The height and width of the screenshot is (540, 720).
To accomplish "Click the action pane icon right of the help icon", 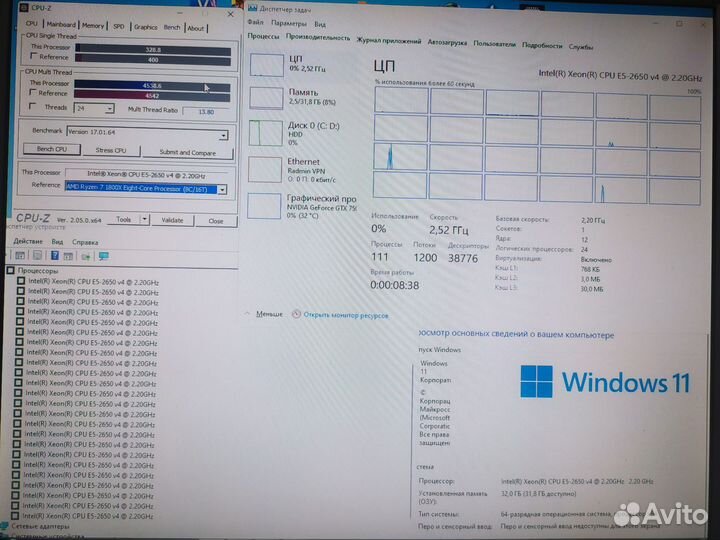I will [x=68, y=256].
